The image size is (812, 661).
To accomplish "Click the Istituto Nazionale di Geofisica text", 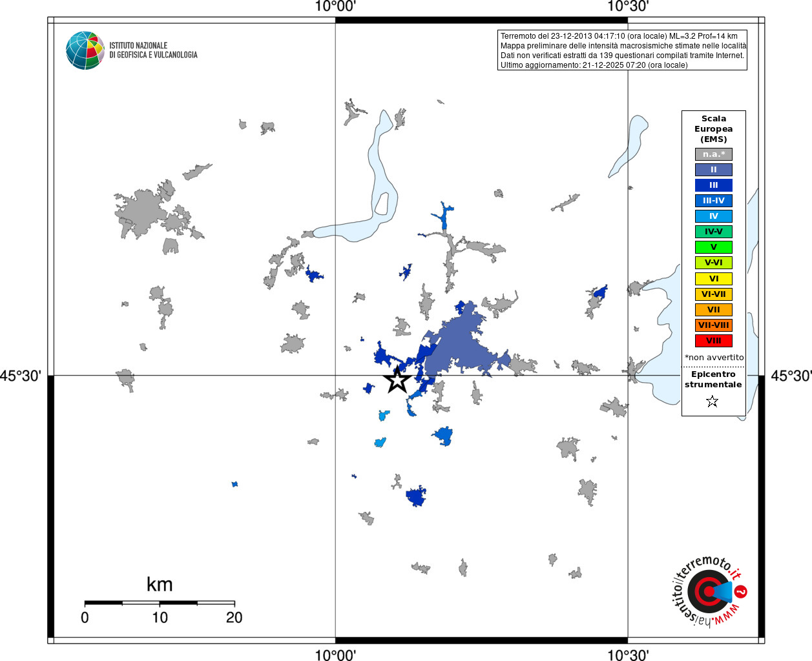I will (x=153, y=50).
